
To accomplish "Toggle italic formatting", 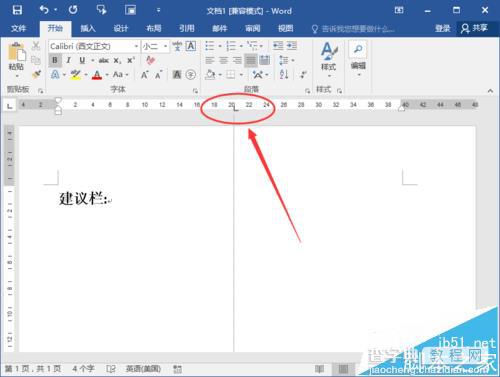I will click(x=69, y=60).
